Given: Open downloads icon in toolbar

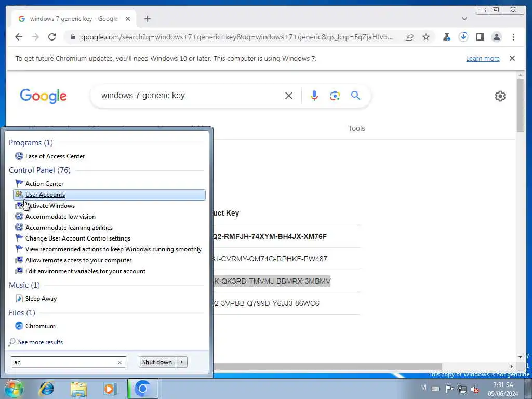Looking at the screenshot, I should coord(463,37).
